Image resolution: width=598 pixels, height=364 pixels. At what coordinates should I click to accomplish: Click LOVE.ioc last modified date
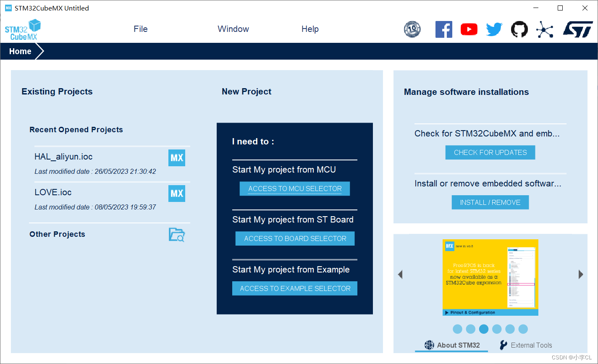(x=95, y=207)
